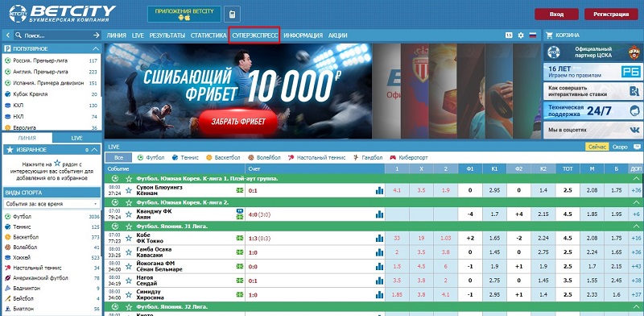The image size is (644, 316).
Task: Expand +43 additional markets for Йокогама match
Action: click(x=636, y=267)
